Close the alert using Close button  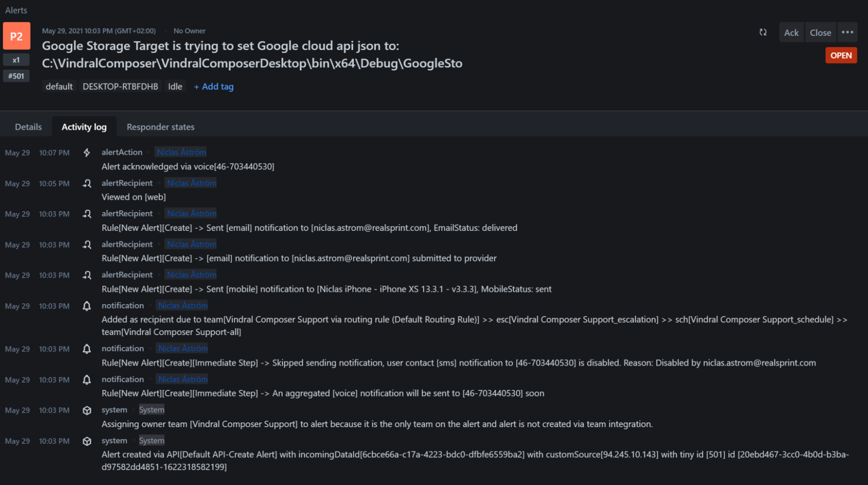pos(820,33)
